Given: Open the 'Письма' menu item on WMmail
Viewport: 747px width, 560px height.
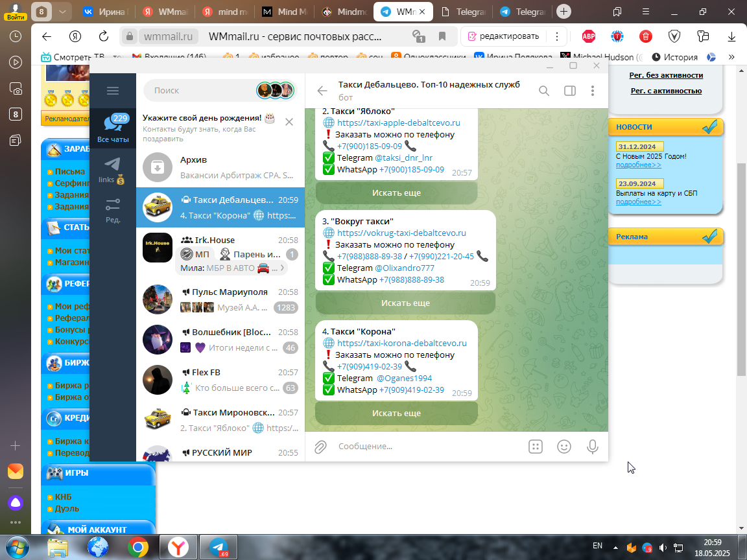Looking at the screenshot, I should tap(70, 171).
